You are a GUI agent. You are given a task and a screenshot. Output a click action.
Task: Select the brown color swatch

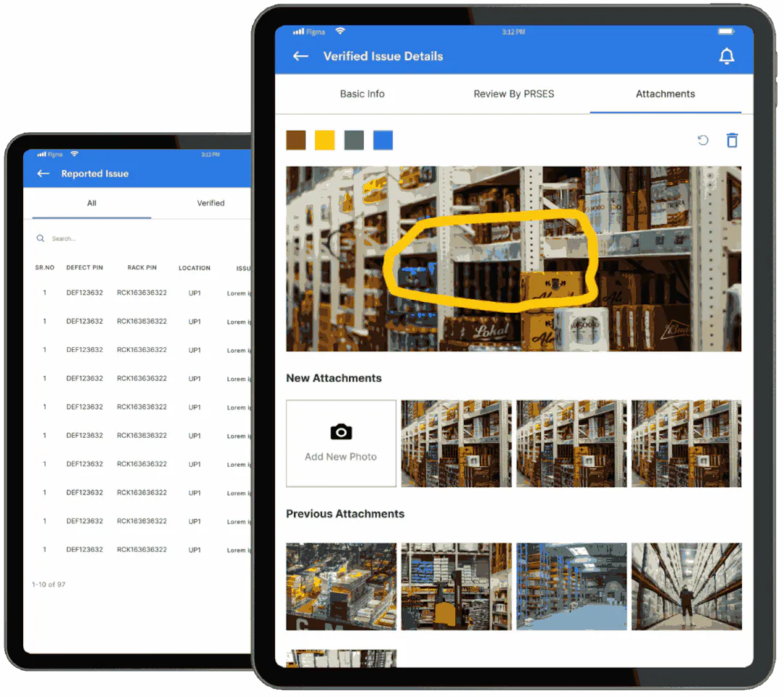(295, 140)
